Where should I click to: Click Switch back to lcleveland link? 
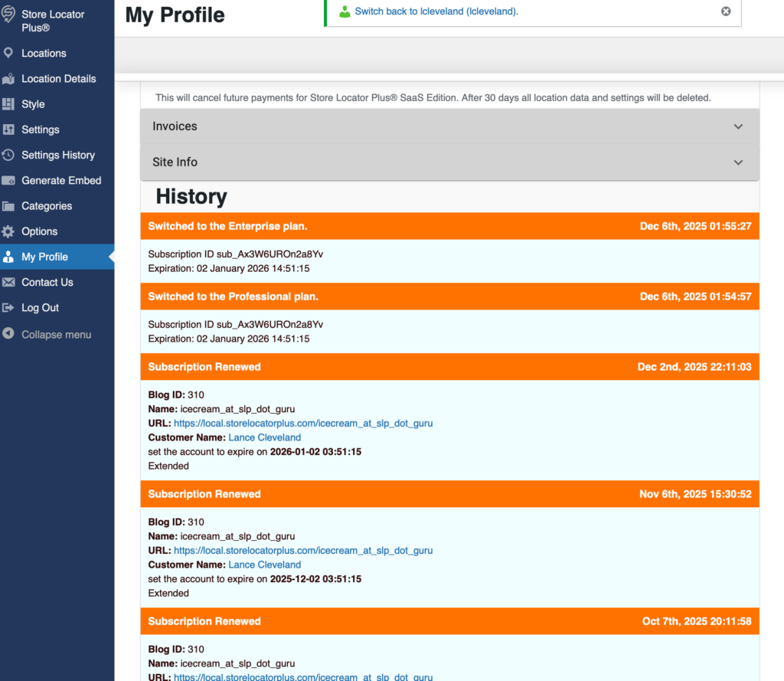436,11
